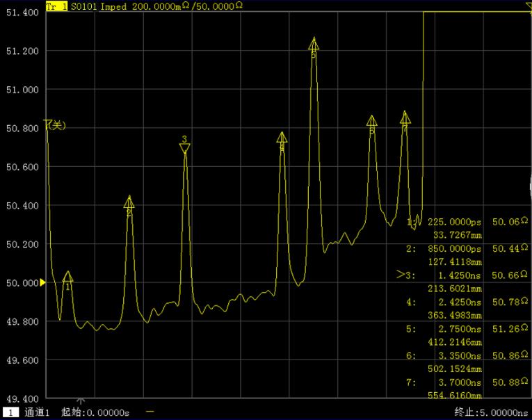Click the reference level arrow at 50.000
This screenshot has width=532, height=420.
(x=43, y=282)
